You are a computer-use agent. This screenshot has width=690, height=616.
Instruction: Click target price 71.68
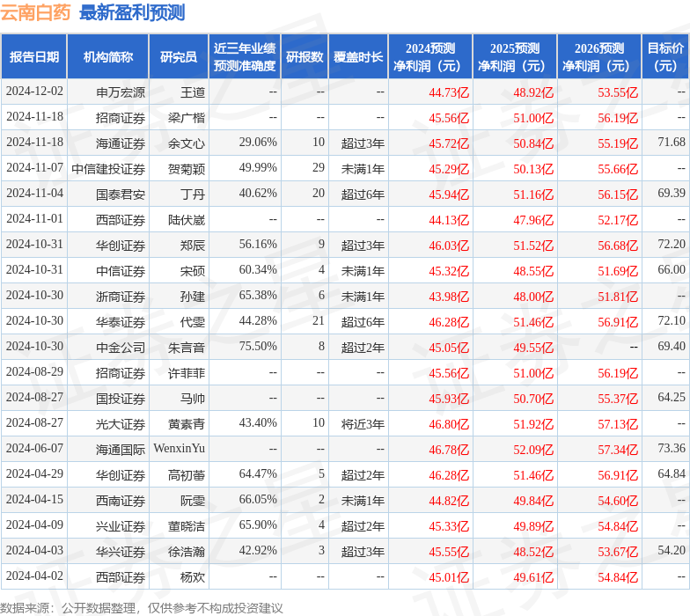pyautogui.click(x=672, y=143)
